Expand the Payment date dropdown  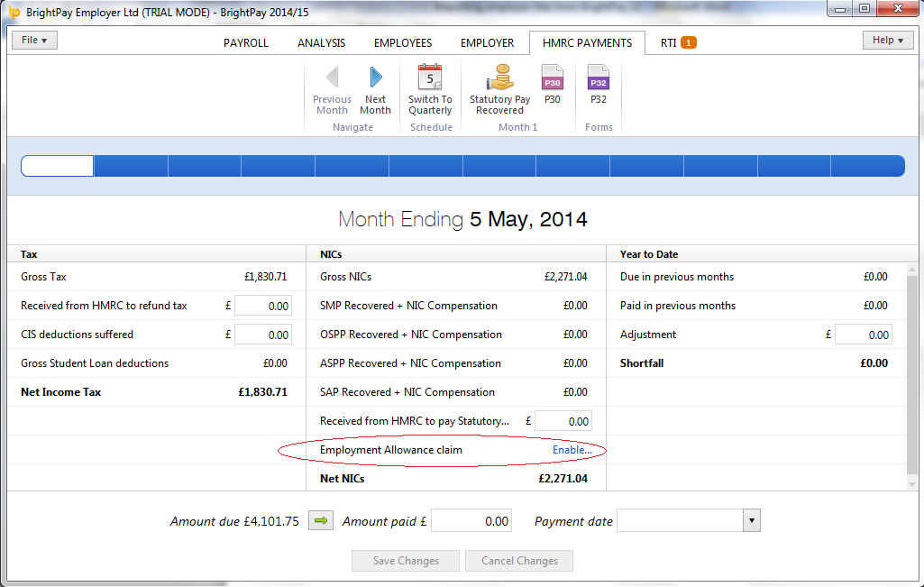click(751, 520)
